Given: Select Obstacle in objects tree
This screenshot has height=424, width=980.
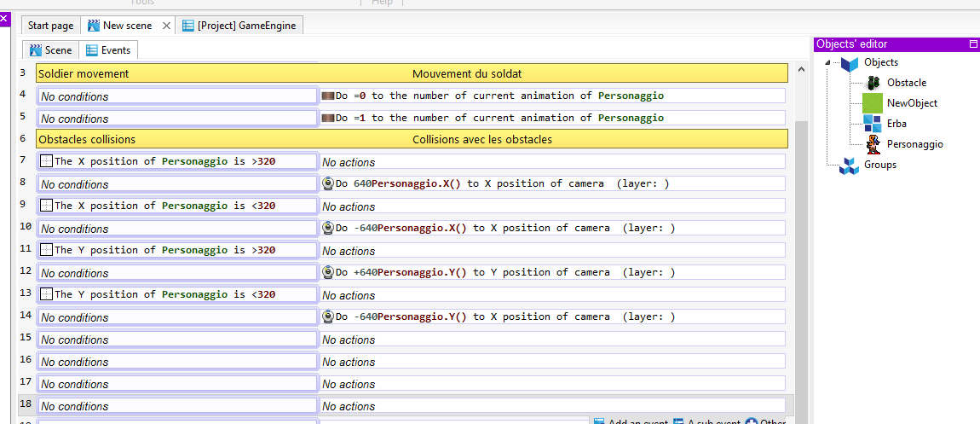Looking at the screenshot, I should coord(906,83).
